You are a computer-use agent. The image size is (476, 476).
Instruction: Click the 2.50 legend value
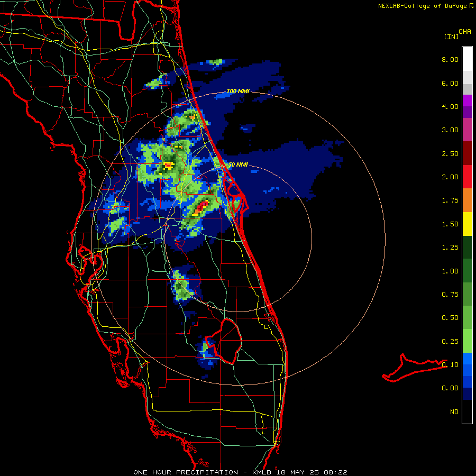point(450,153)
